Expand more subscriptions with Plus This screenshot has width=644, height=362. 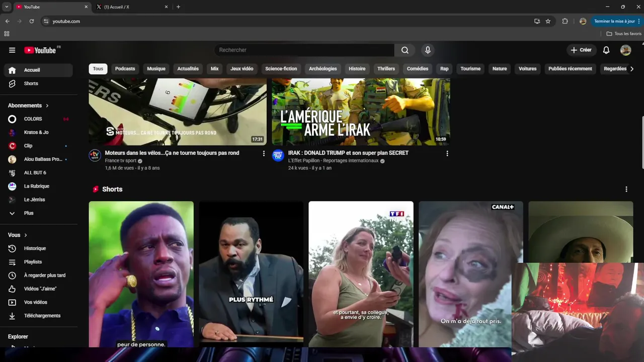click(x=38, y=213)
